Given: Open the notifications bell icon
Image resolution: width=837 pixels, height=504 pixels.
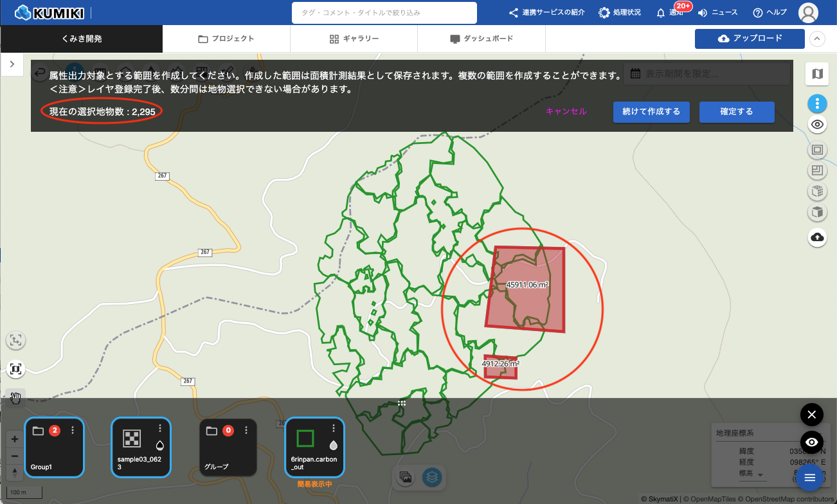Looking at the screenshot, I should 661,13.
